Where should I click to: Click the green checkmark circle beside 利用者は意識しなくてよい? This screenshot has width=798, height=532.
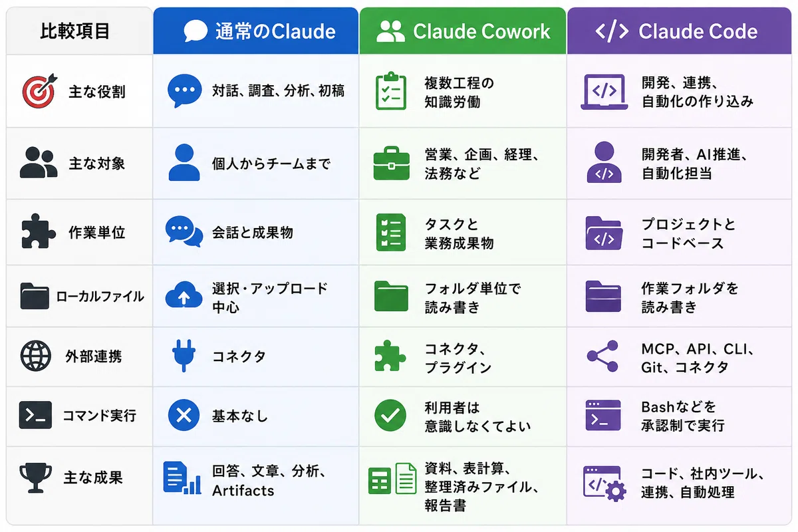point(390,416)
